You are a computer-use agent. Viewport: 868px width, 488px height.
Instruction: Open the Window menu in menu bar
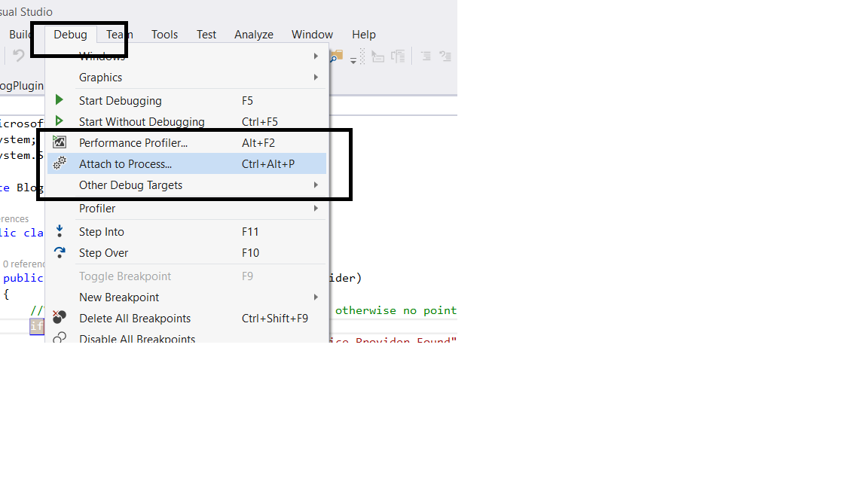[x=312, y=35]
